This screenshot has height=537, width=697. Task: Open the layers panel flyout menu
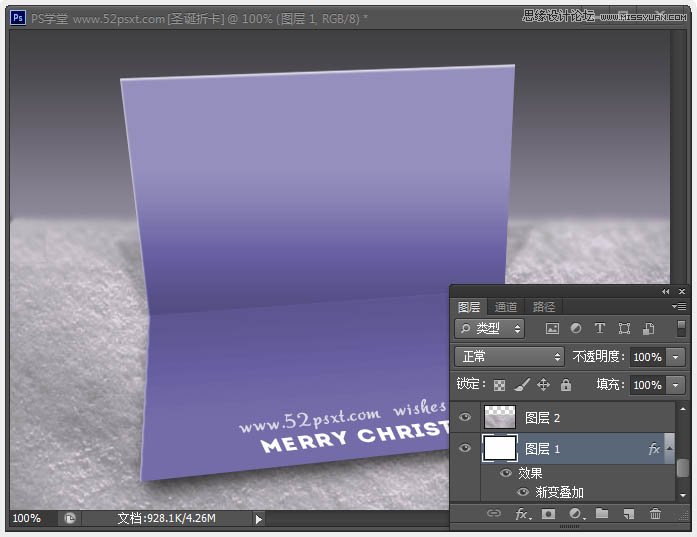pos(679,306)
